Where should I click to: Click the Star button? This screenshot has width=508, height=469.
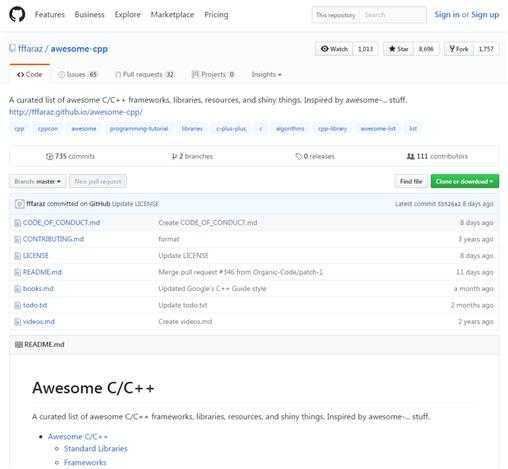(398, 49)
